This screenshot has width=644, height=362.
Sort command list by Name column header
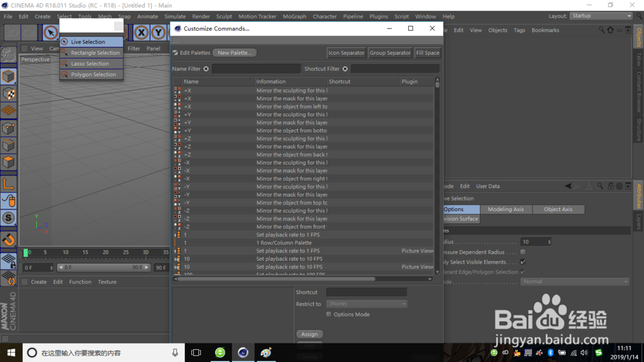218,81
